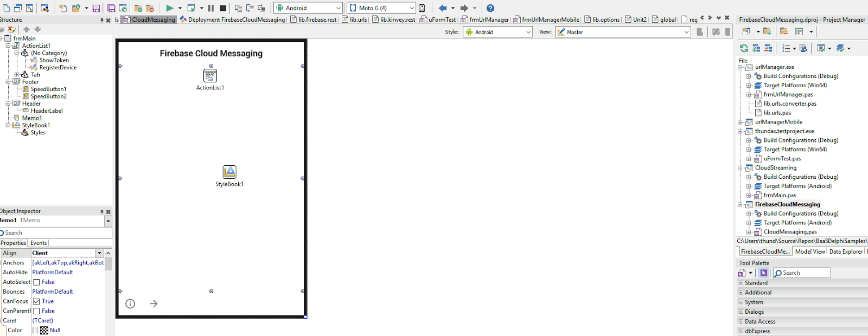Image resolution: width=868 pixels, height=336 pixels.
Task: Click the Add New Project icon in Project Manager
Action: pyautogui.click(x=747, y=31)
